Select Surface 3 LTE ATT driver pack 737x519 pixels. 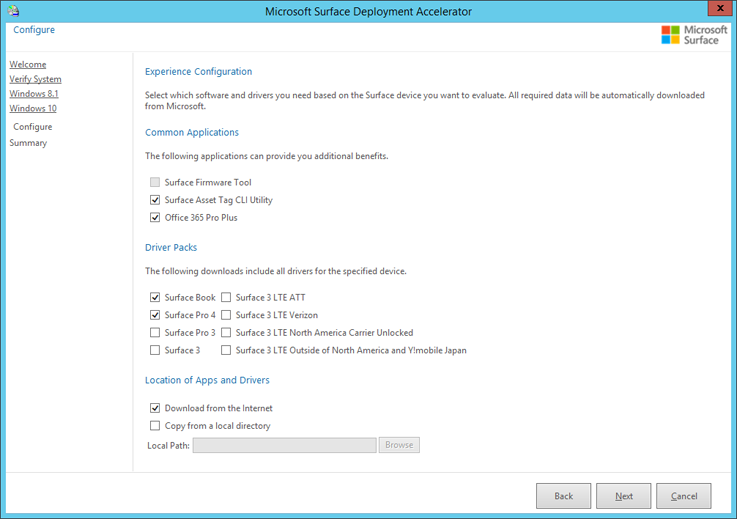(x=226, y=297)
